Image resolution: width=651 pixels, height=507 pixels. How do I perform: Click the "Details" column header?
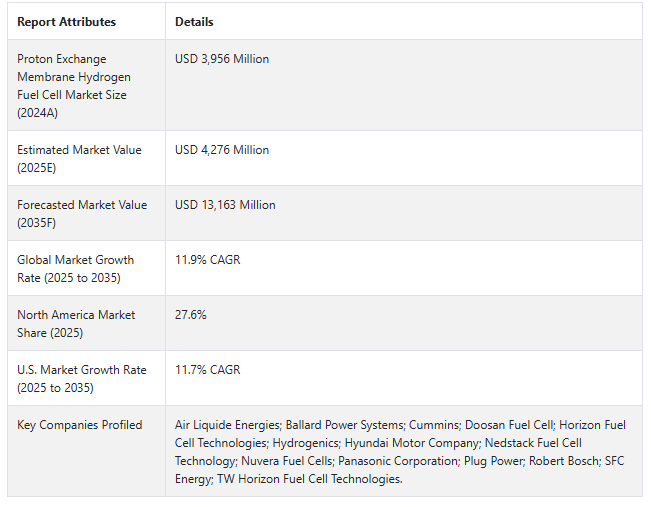pyautogui.click(x=194, y=22)
